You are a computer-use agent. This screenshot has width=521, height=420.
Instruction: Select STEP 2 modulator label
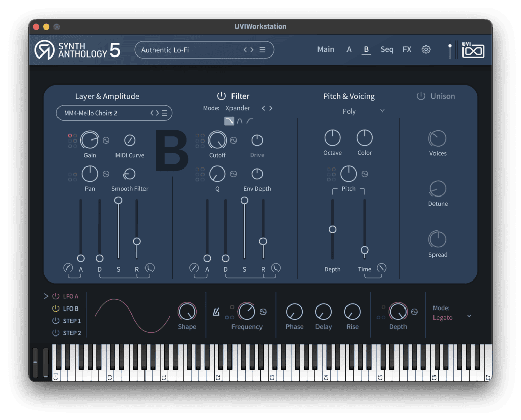pos(72,333)
